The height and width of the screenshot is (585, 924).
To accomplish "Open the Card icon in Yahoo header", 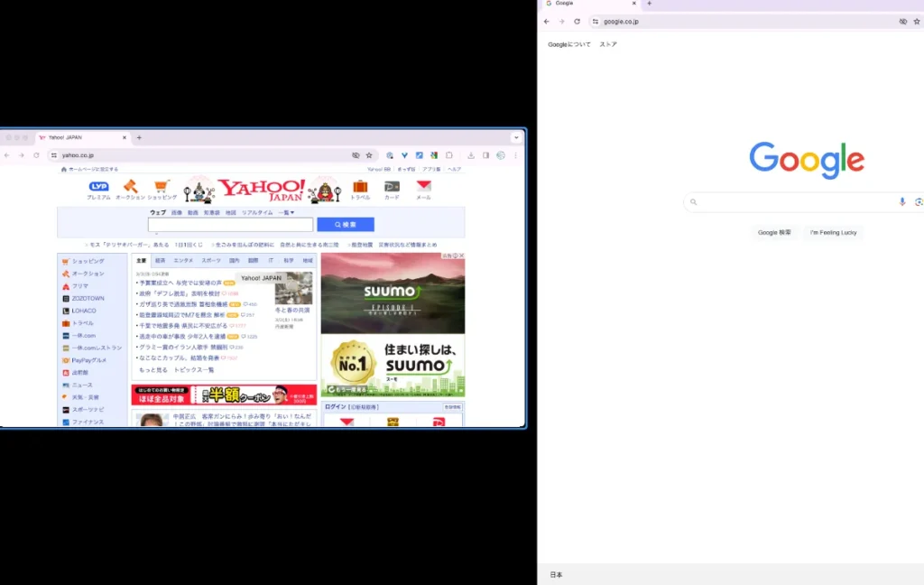I will 392,186.
